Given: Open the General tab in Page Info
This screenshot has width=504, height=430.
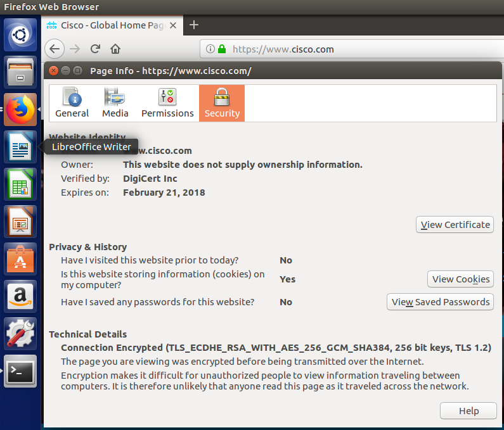Looking at the screenshot, I should coord(72,103).
